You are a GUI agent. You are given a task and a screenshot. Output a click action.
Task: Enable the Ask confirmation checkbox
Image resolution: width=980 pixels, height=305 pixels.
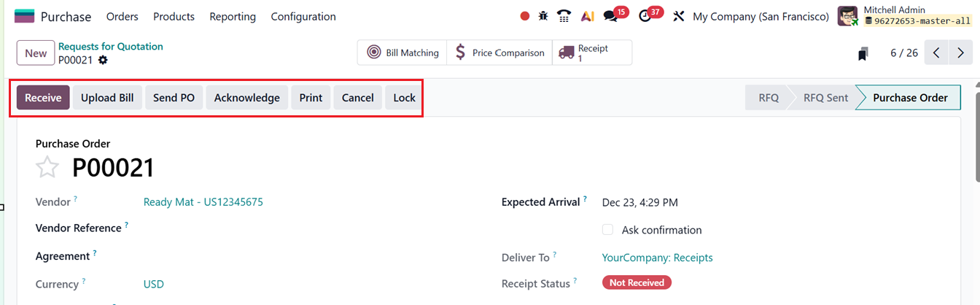pyautogui.click(x=607, y=230)
